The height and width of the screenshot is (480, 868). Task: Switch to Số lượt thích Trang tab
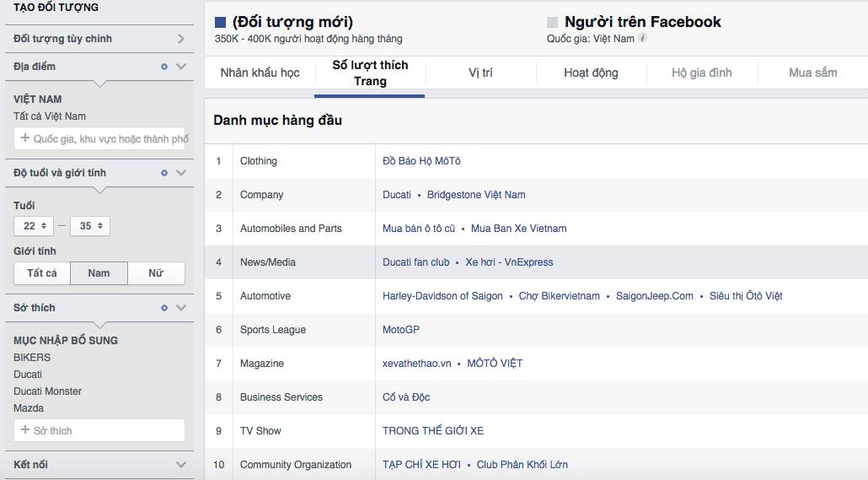(x=370, y=73)
